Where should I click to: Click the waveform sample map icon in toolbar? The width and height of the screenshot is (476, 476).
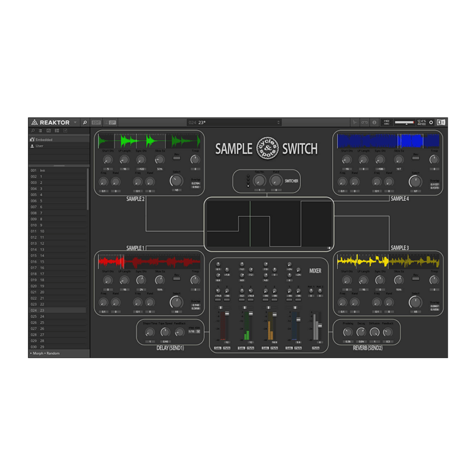[355, 123]
